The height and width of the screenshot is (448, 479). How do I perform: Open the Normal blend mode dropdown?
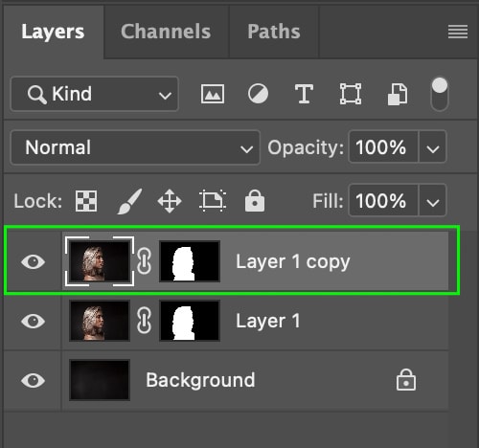click(x=135, y=147)
